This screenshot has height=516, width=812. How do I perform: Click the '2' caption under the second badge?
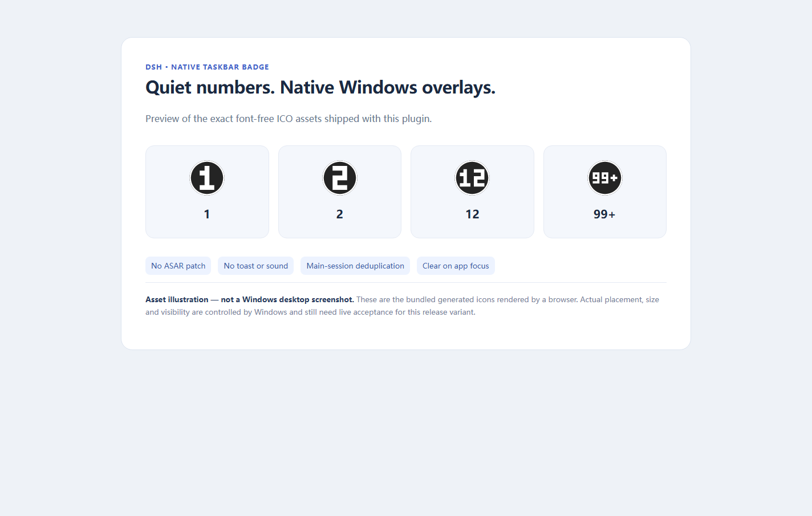coord(340,214)
